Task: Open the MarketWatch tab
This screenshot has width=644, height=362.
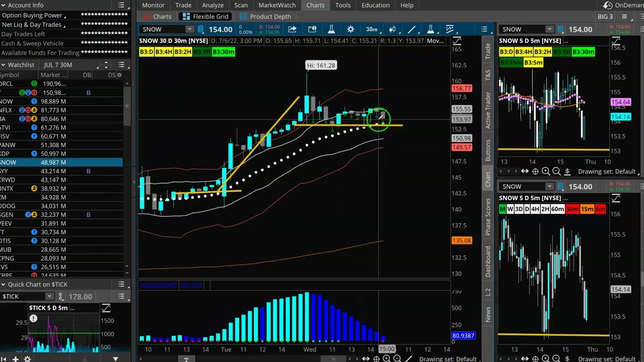Action: [277, 5]
